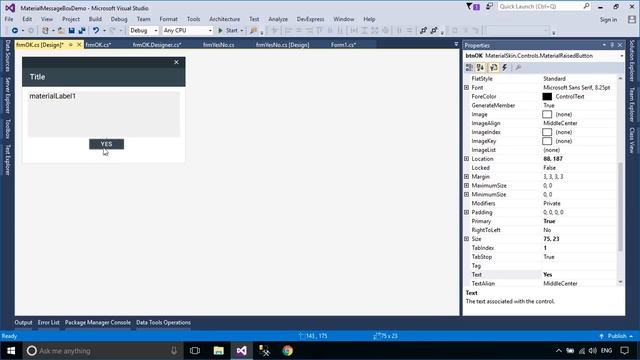This screenshot has width=640, height=360.
Task: Click the account avatar icon beside Sign in
Action: click(632, 19)
